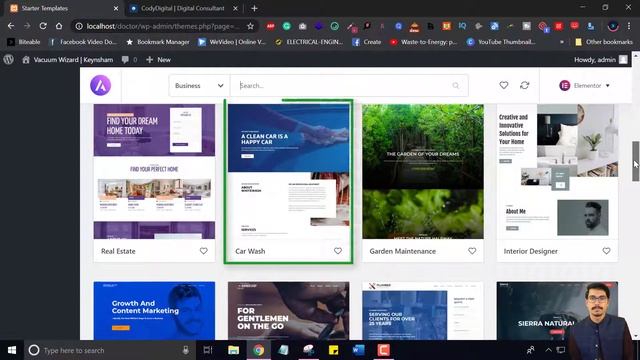Bookmark this page with the star icon

250,26
